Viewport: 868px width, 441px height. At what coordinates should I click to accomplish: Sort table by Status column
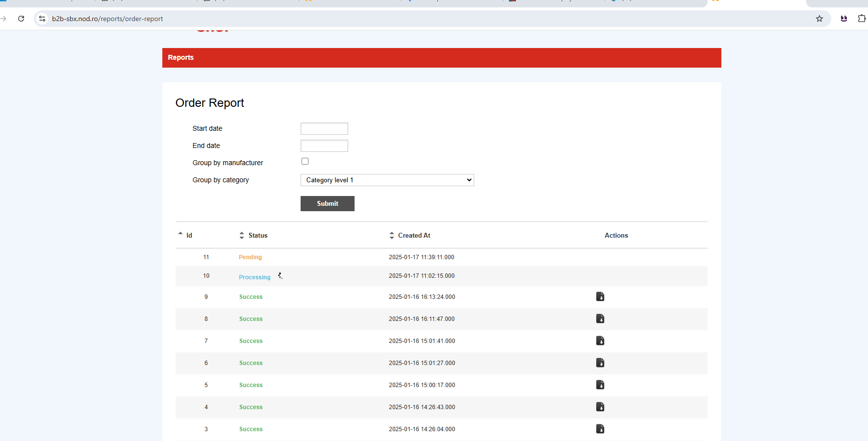[254, 235]
